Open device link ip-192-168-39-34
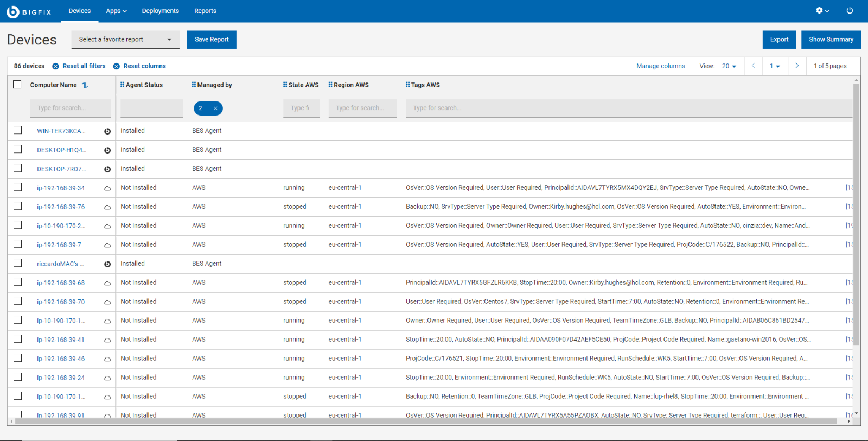 coord(61,188)
